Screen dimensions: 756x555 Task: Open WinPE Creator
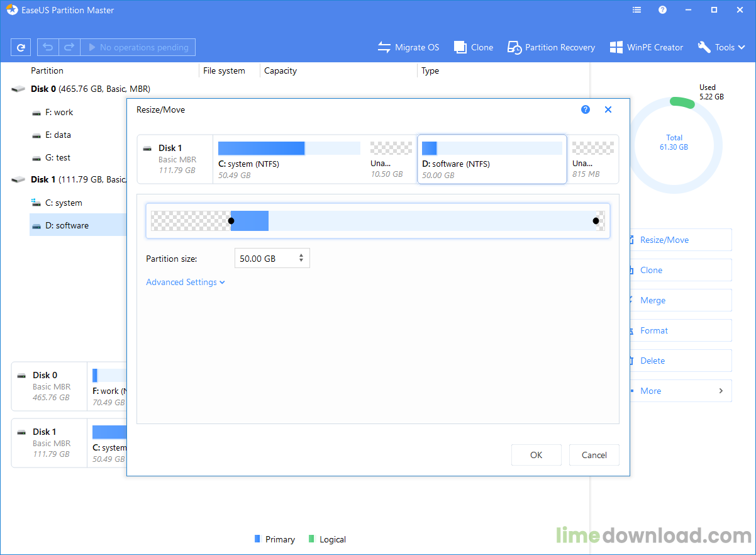646,47
